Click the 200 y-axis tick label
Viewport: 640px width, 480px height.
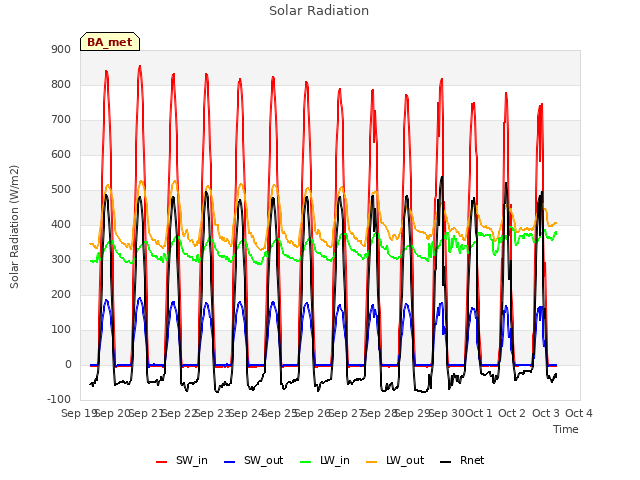61,294
